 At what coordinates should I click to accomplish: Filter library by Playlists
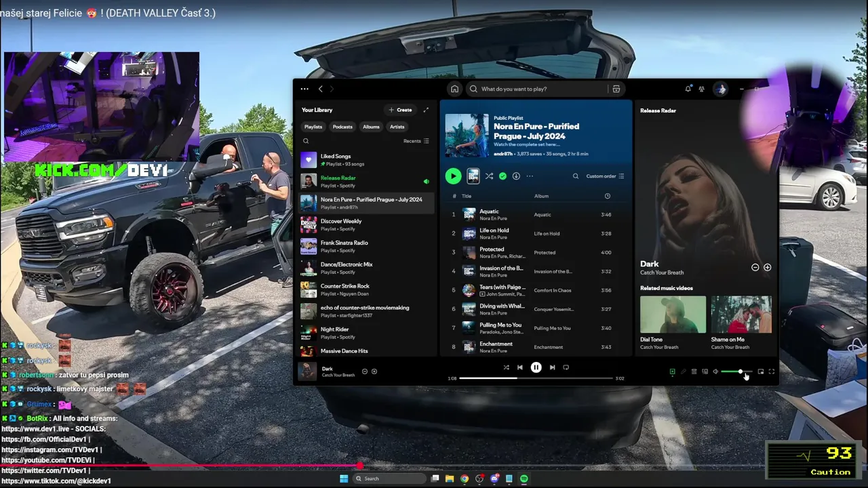click(x=313, y=127)
